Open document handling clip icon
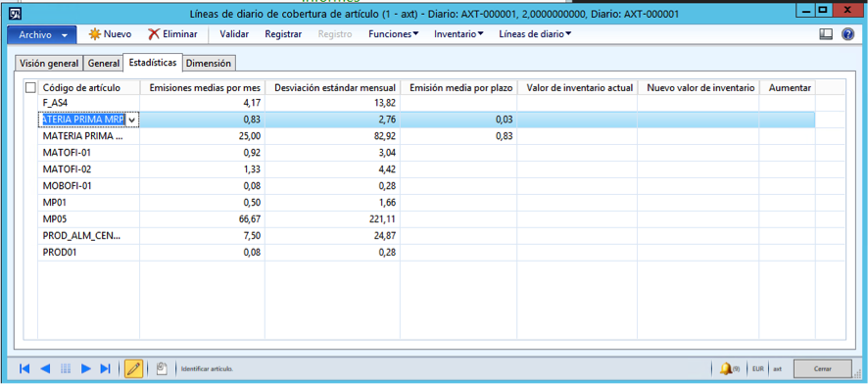Image resolution: width=868 pixels, height=384 pixels. [162, 368]
